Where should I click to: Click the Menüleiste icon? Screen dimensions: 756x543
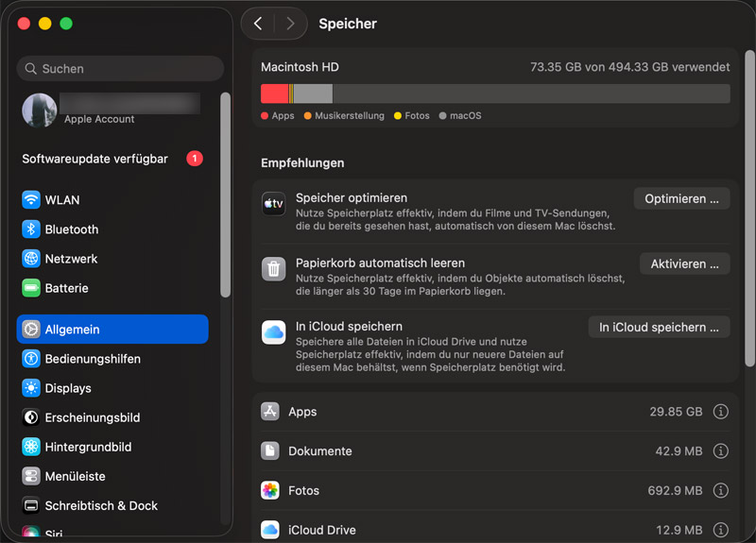pos(31,476)
